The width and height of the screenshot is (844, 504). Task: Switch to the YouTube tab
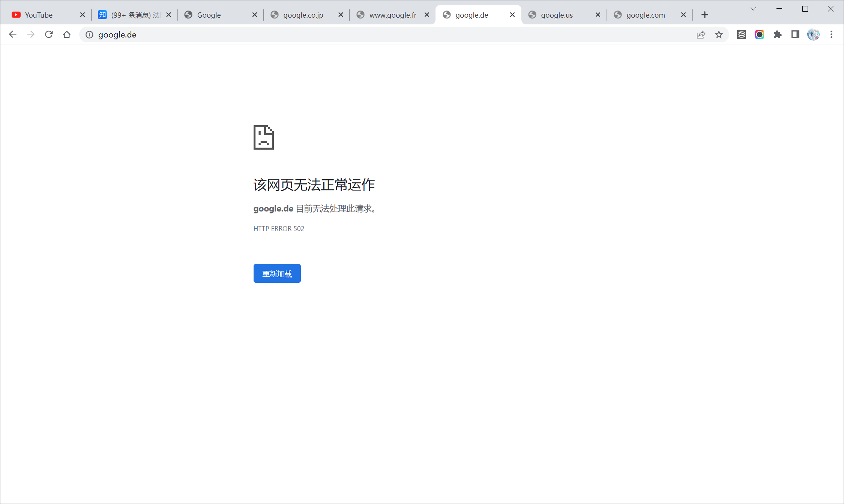coord(49,15)
